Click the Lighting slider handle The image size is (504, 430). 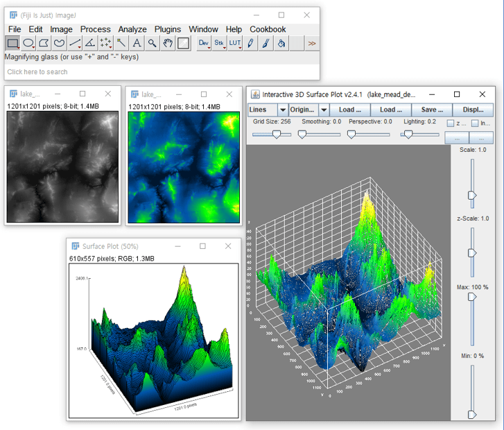click(x=408, y=135)
